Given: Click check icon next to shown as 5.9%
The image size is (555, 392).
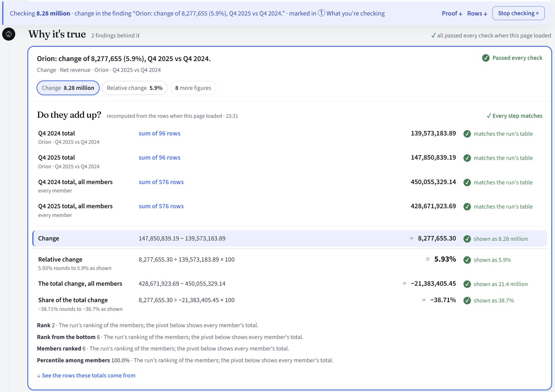Looking at the screenshot, I should pos(467,260).
